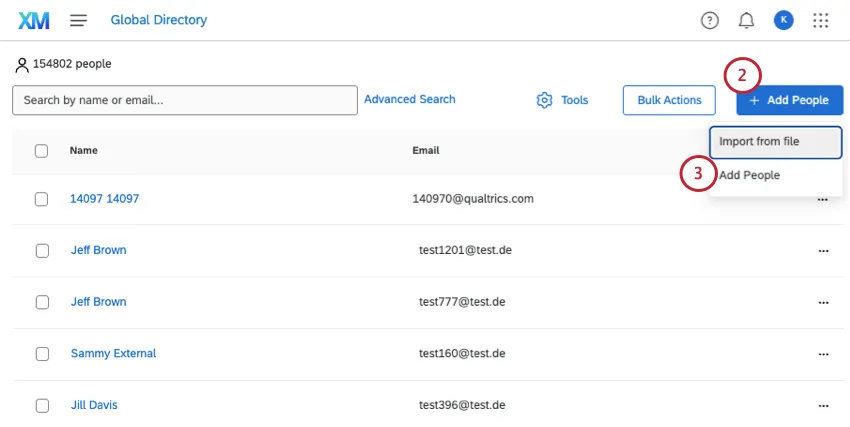Click the Tools gear icon
Screen dimensions: 850x427
(545, 100)
